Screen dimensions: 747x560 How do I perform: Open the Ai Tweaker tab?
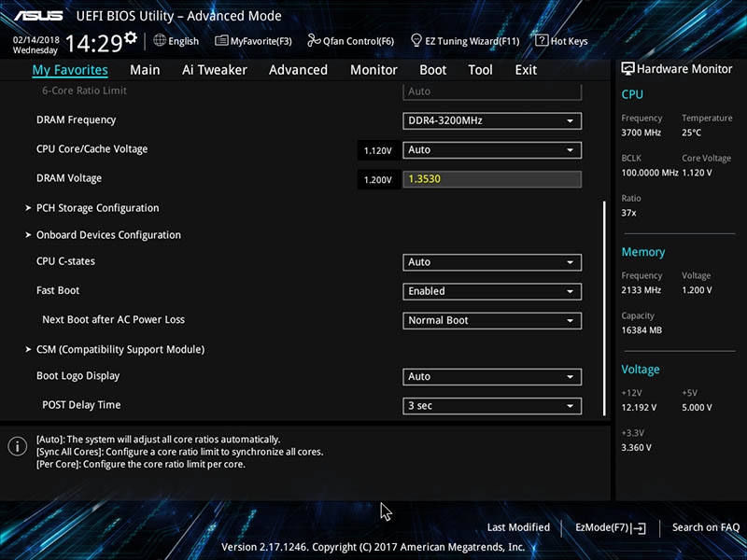(215, 70)
